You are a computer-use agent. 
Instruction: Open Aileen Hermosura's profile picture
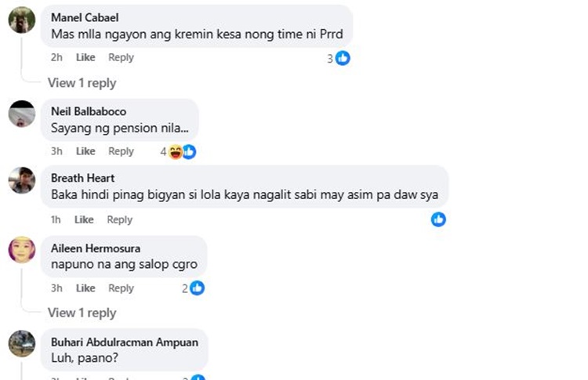[x=22, y=250]
